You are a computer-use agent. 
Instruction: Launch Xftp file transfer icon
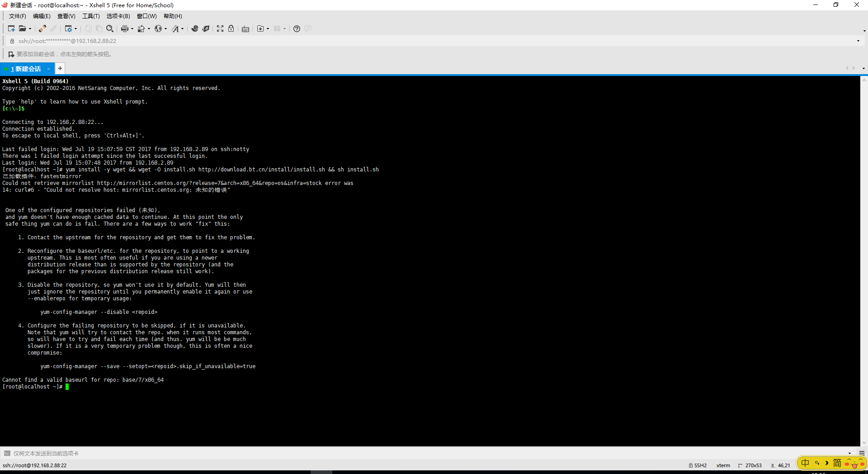point(195,28)
